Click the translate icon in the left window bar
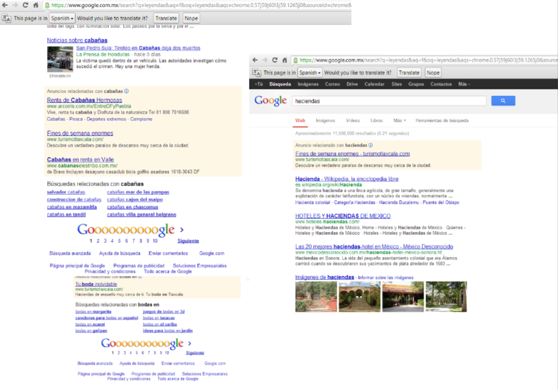Screen dimensions: 558x392 (x=6, y=18)
